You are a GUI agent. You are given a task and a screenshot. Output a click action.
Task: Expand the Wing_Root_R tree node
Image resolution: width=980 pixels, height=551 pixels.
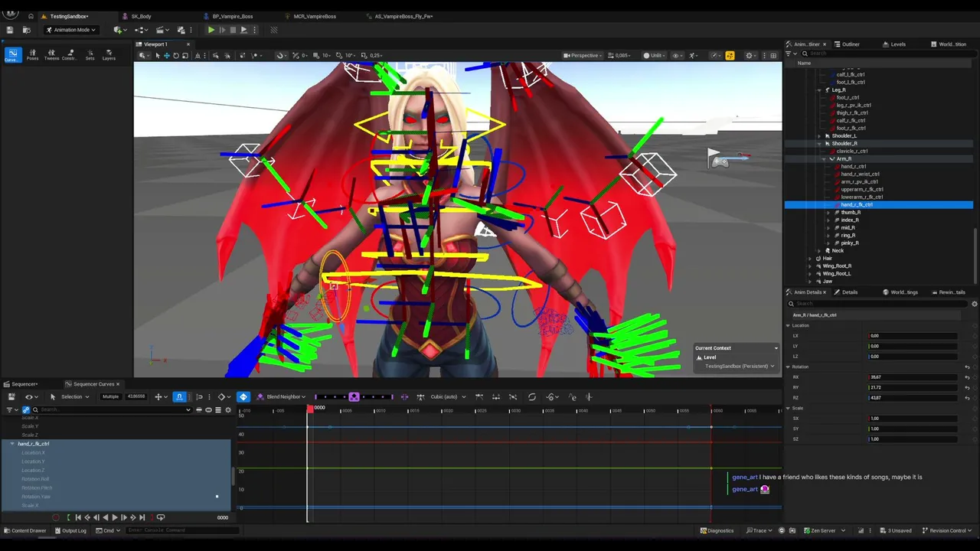click(x=810, y=266)
